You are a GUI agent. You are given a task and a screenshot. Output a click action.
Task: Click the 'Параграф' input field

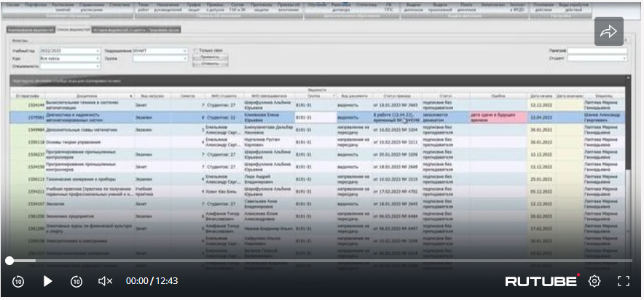596,51
